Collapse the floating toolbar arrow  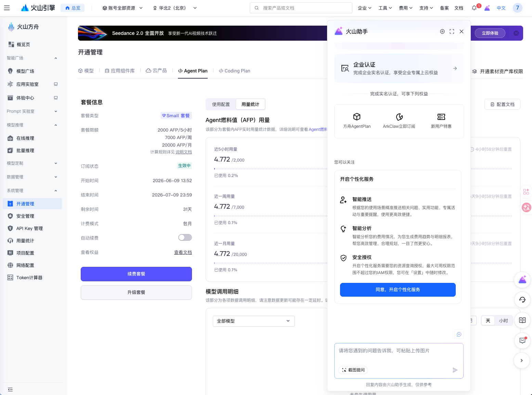point(522,360)
